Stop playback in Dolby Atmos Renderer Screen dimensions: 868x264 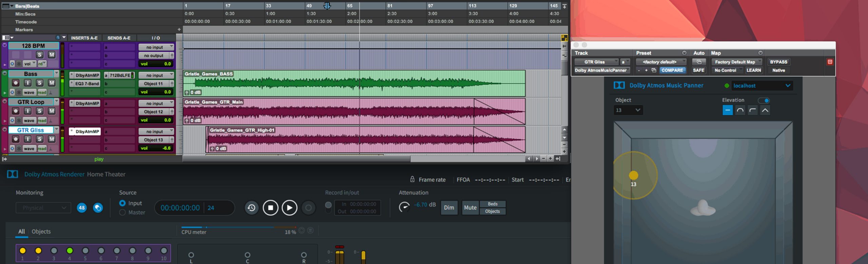point(270,207)
